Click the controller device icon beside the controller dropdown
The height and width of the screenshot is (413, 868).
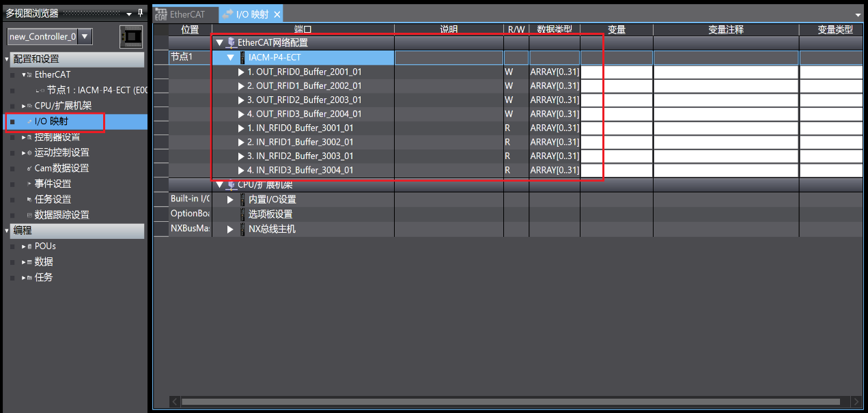tap(131, 36)
